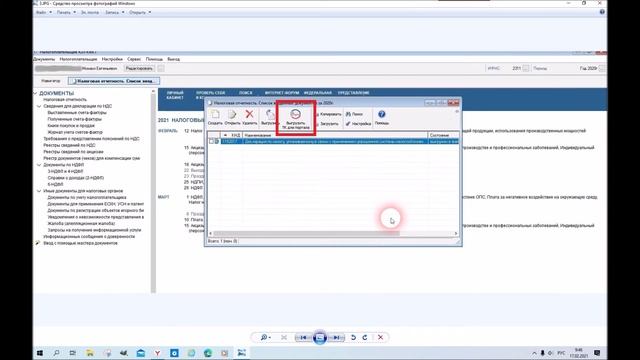
Task: Go to the next image in Photo Viewer
Action: tap(336, 338)
